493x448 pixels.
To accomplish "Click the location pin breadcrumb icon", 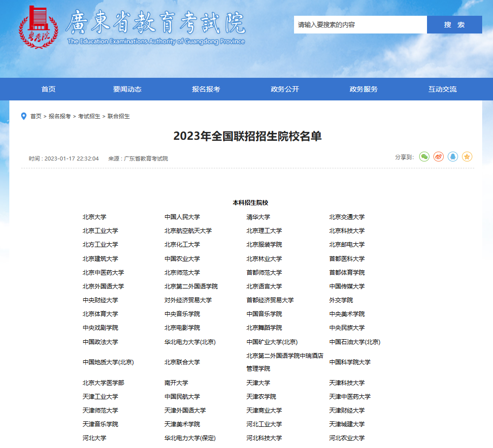I will (24, 116).
